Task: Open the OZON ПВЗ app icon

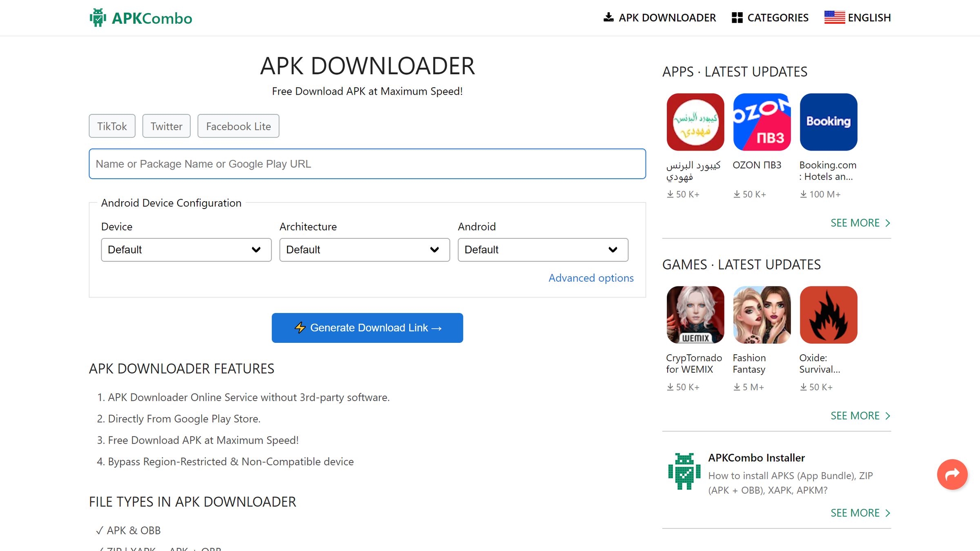Action: pos(762,122)
